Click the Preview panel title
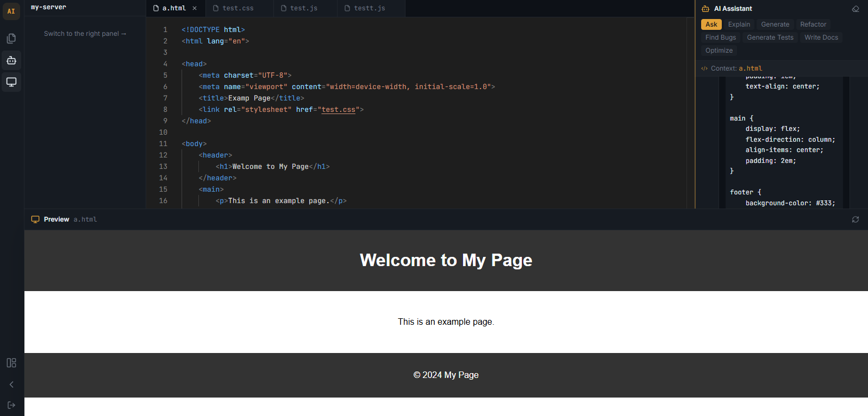Screen dimensions: 868x416 [x=57, y=219]
